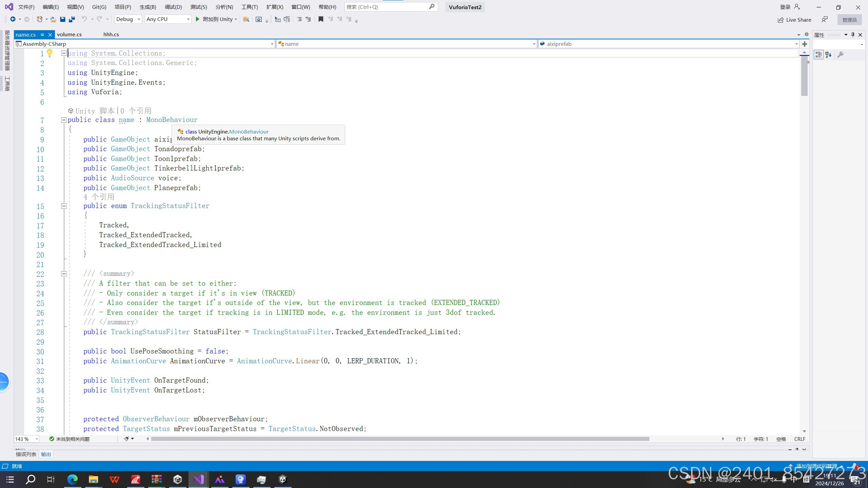Click the Navigate Backward arrow icon
Viewport: 868px width, 488px height.
pos(13,19)
